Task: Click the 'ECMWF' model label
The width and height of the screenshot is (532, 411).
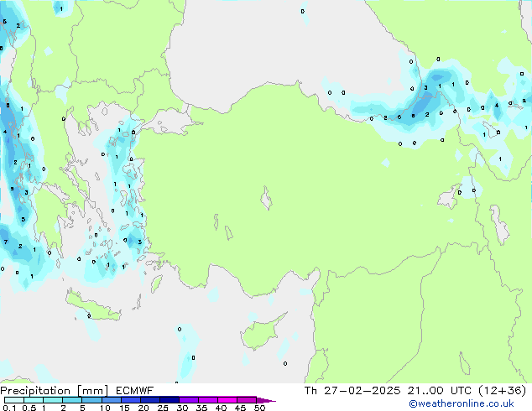Action: [x=135, y=391]
